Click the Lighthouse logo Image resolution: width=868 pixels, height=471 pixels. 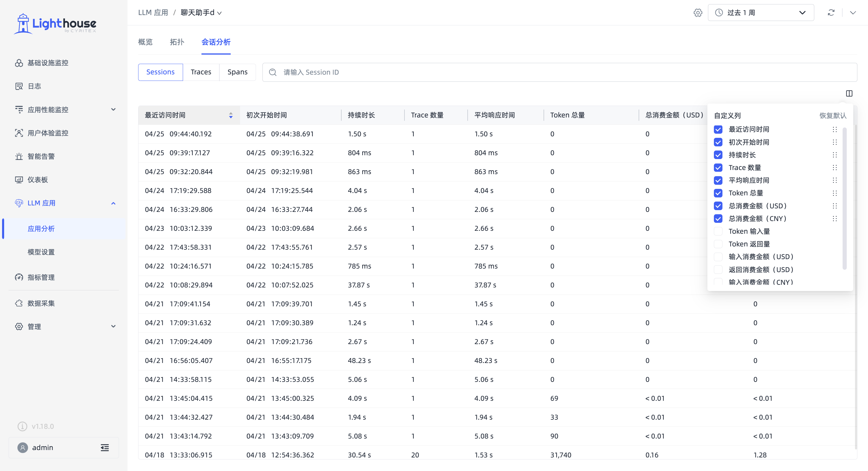coord(55,23)
